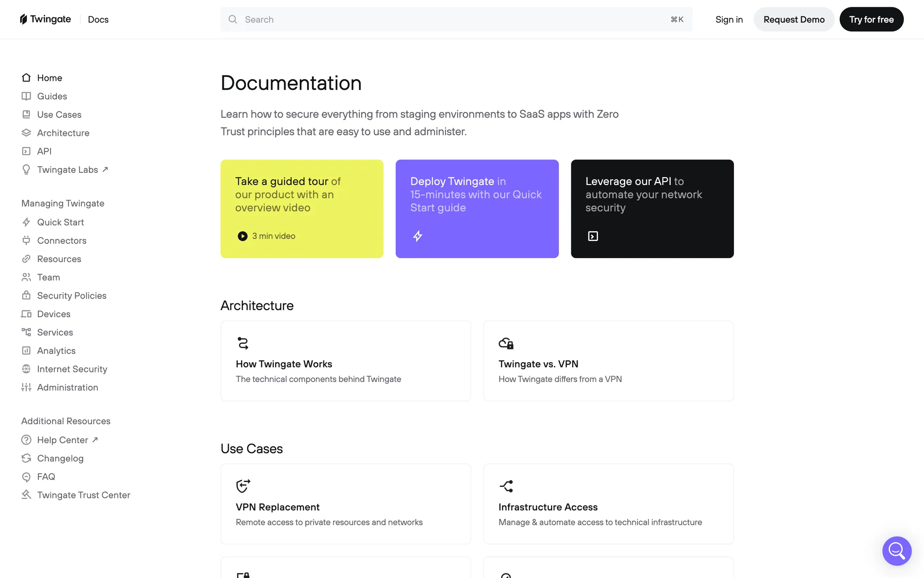The width and height of the screenshot is (924, 578).
Task: Open the Twingate vs. VPN card
Action: click(608, 361)
